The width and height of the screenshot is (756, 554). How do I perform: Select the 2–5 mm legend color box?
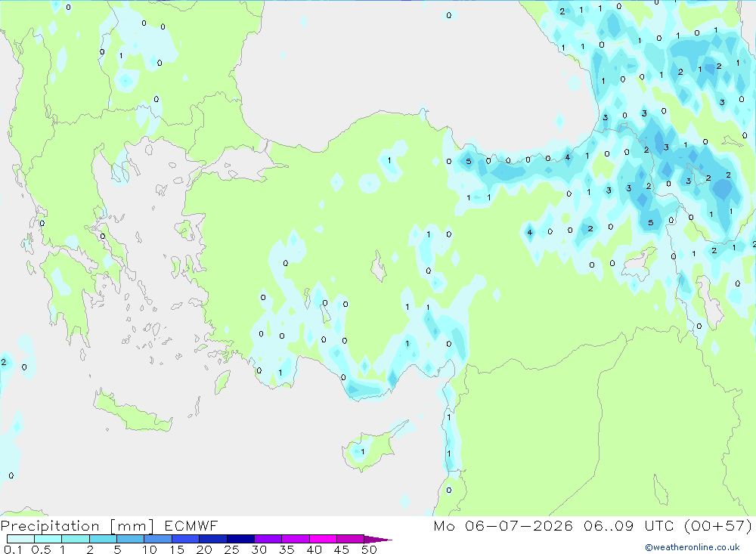point(103,539)
